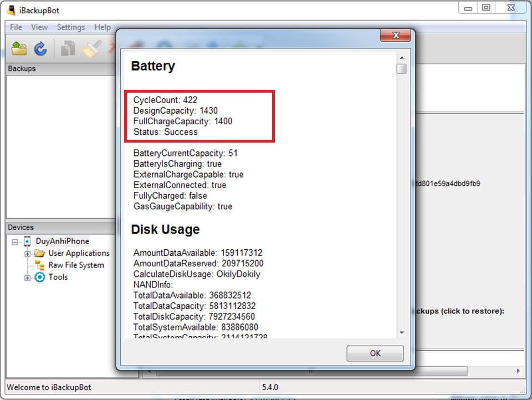Select the Raw File System tree item
Viewport: 532px width, 400px height.
pos(76,265)
